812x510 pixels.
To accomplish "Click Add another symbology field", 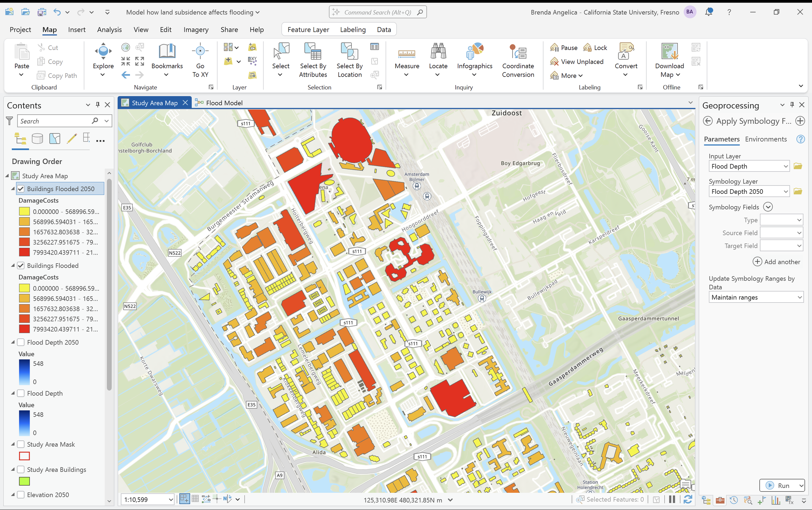I will (x=776, y=262).
